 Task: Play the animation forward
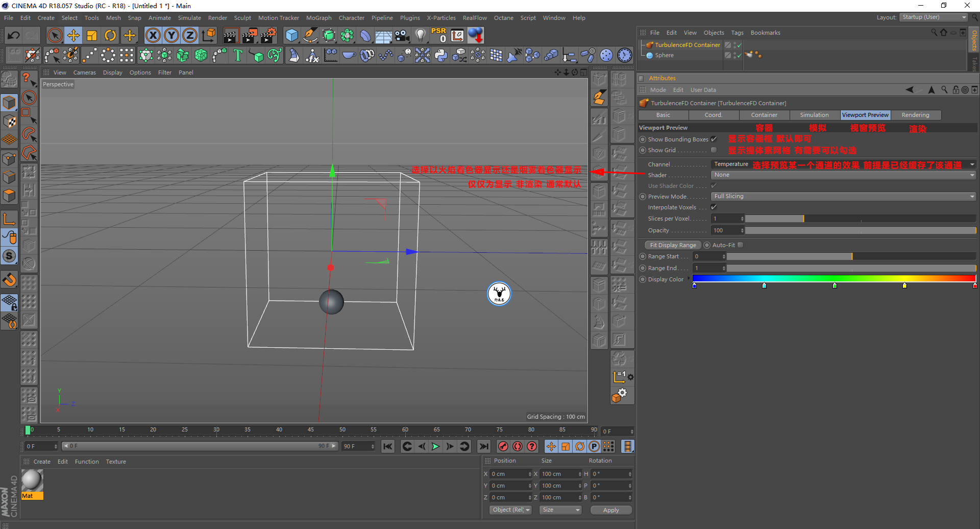[x=435, y=446]
